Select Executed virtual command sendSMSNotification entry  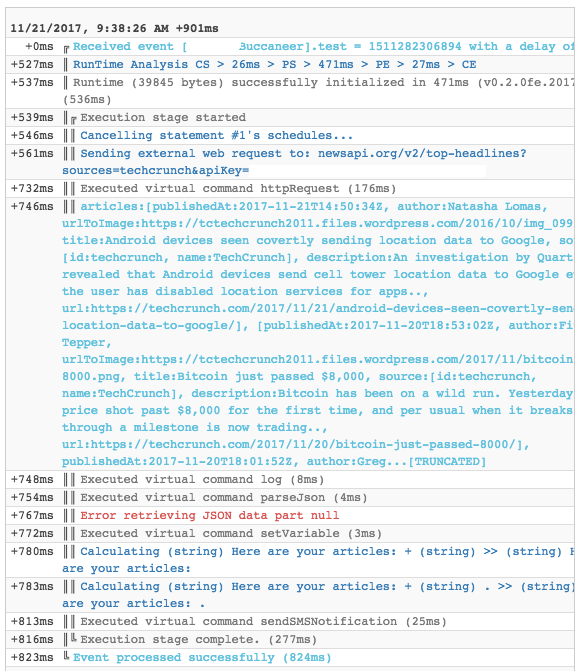(x=264, y=621)
